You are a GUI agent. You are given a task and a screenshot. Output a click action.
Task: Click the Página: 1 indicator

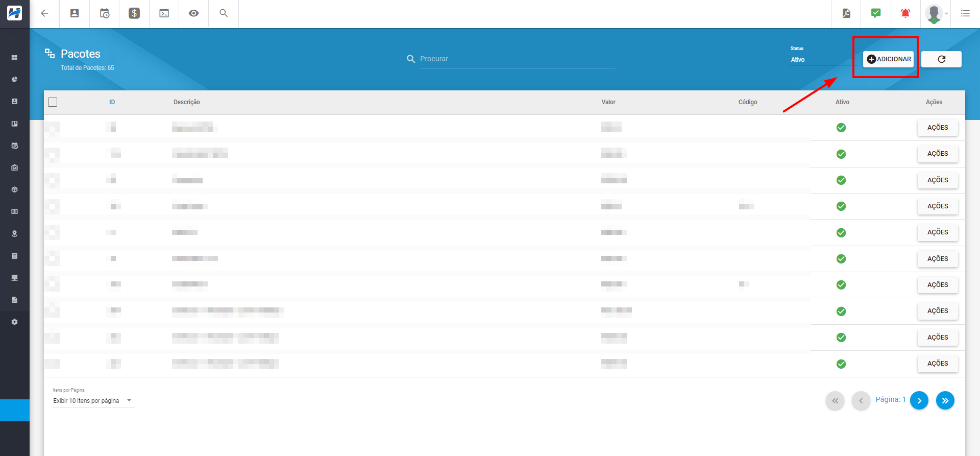(891, 400)
